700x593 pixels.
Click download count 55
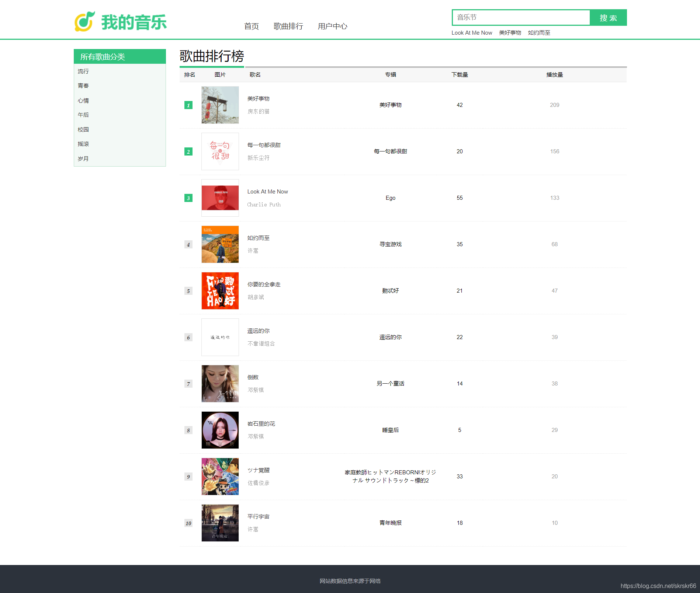[460, 198]
